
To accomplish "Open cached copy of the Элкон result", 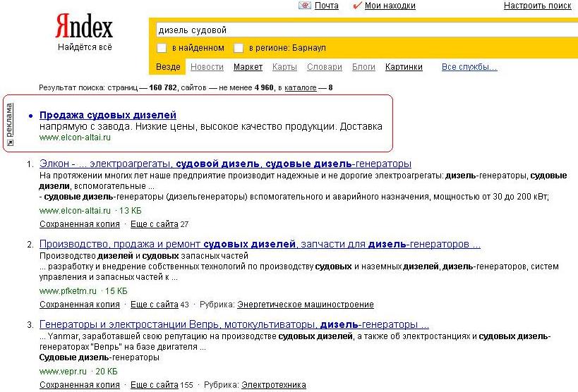I will (x=80, y=224).
